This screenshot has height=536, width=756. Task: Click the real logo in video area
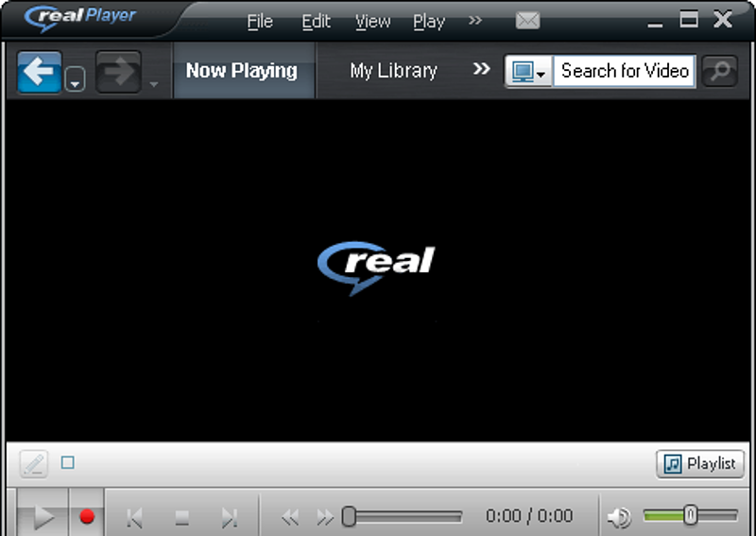click(376, 268)
